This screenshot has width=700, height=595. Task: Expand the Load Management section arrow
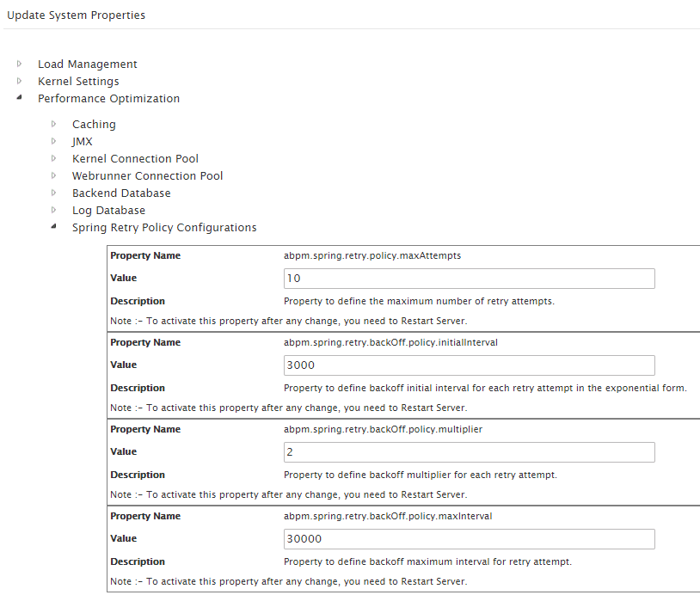[x=19, y=64]
